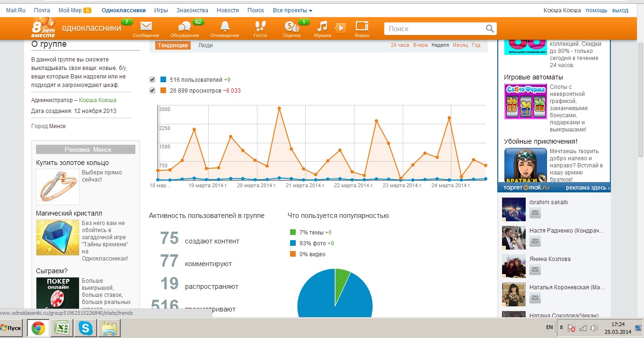644x338 pixels.
Task: Open the Обсуждения chat bubbles icon
Action: (184, 27)
